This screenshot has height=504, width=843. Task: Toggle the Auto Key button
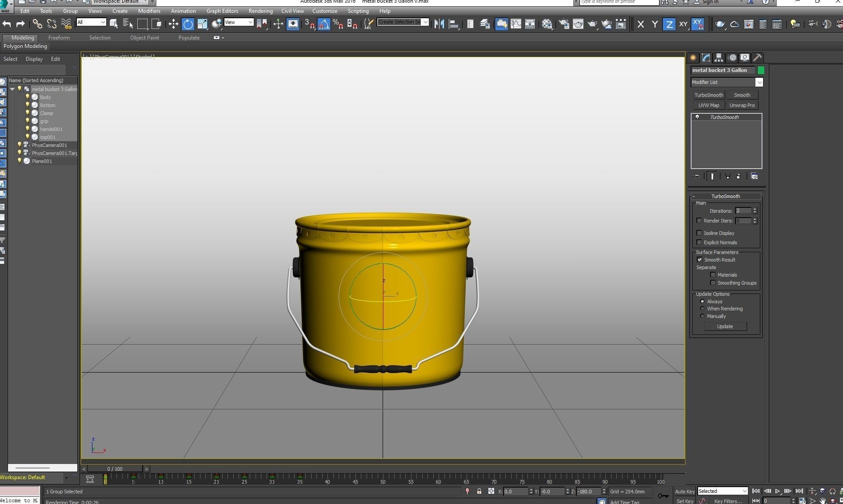[684, 491]
